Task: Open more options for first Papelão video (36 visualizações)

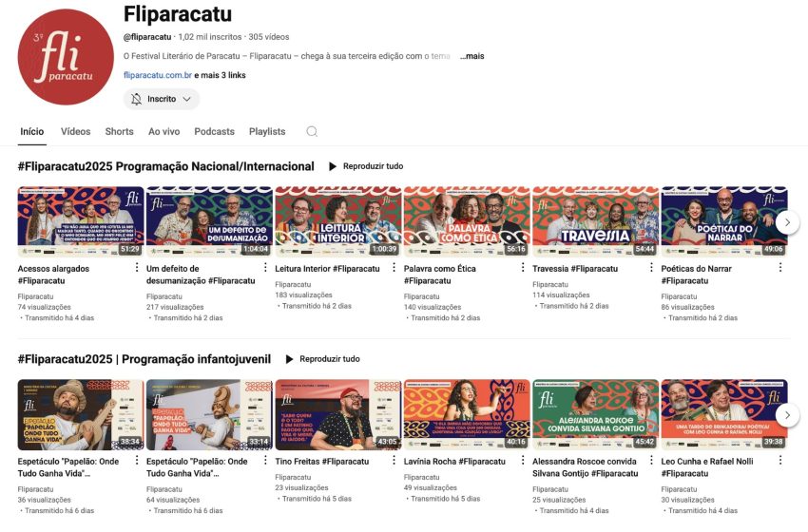Action: point(137,460)
